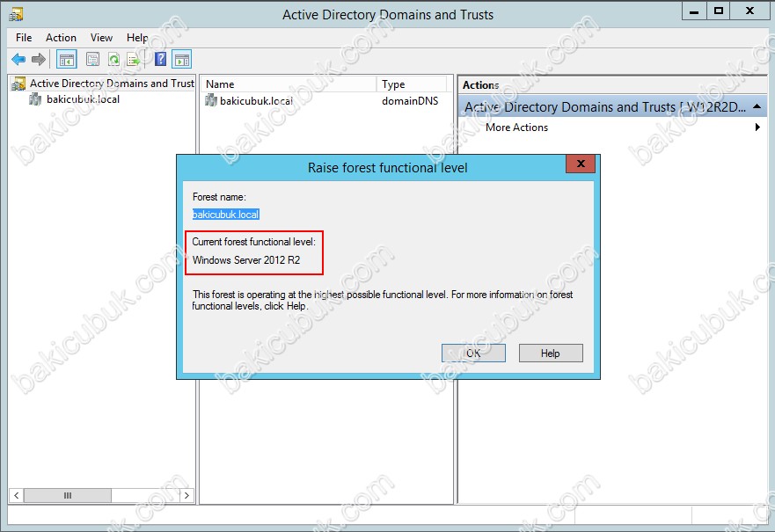Click the Help button in the dialog
This screenshot has width=775, height=532.
pos(551,353)
